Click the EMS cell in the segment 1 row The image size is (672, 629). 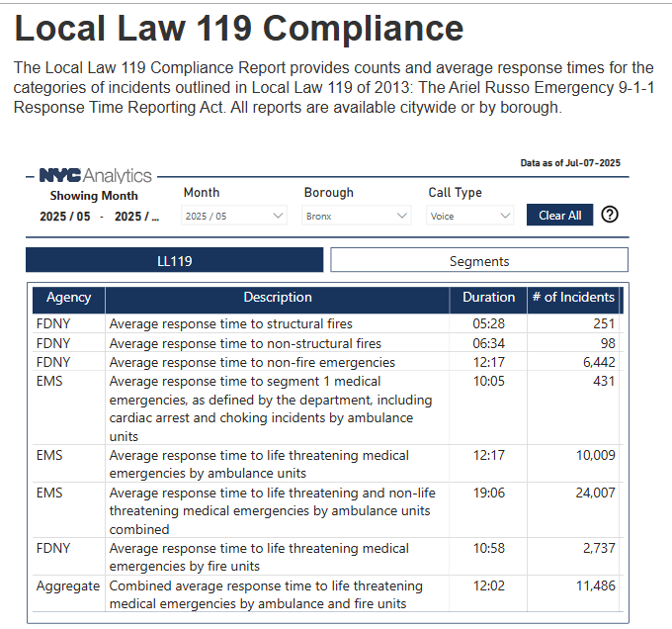pyautogui.click(x=49, y=381)
